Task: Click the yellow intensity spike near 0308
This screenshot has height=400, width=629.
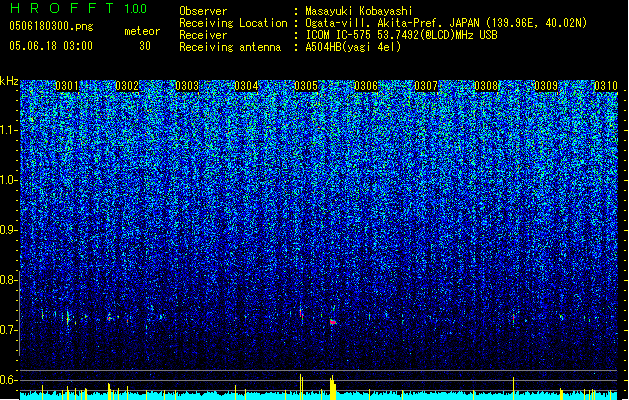Action: point(513,388)
